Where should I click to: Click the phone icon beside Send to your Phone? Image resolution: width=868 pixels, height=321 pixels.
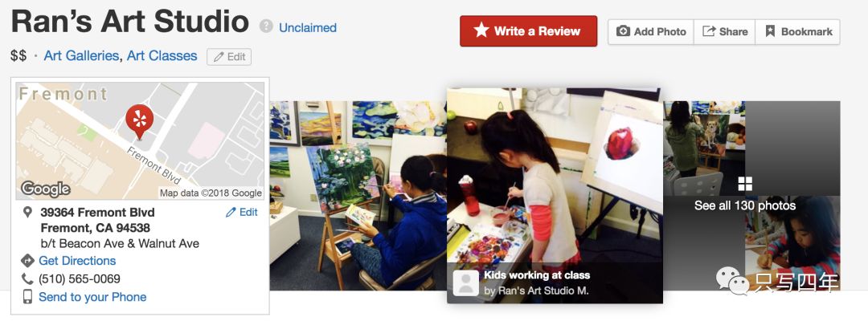pyautogui.click(x=27, y=297)
